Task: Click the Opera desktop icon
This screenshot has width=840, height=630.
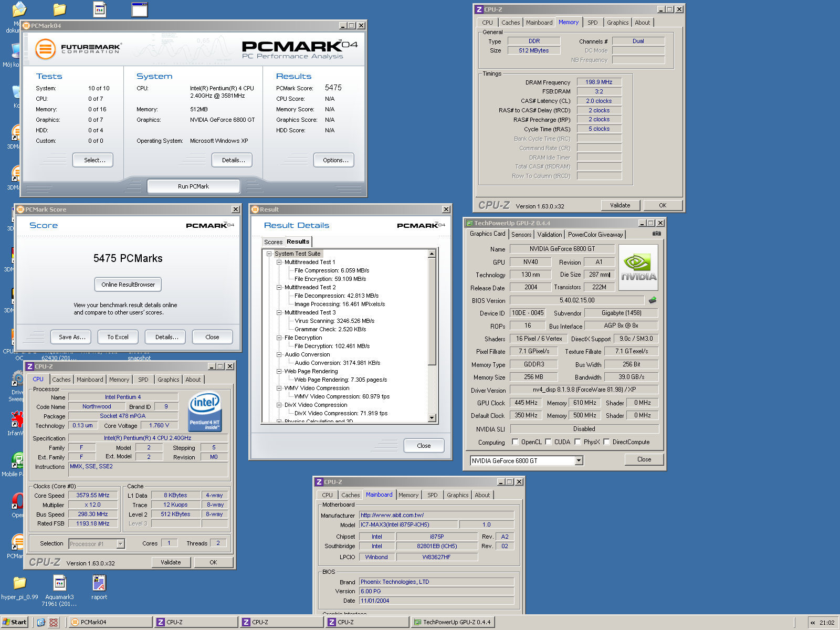Action: pos(18,501)
